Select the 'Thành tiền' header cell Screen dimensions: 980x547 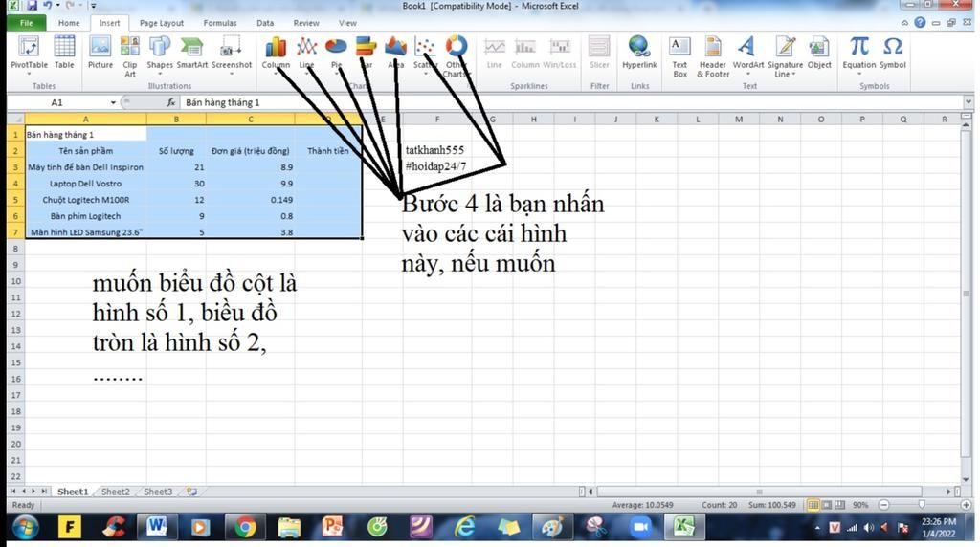[328, 151]
